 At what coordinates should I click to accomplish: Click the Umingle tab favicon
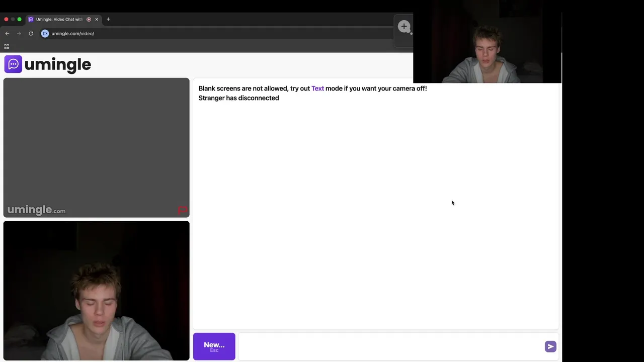31,19
